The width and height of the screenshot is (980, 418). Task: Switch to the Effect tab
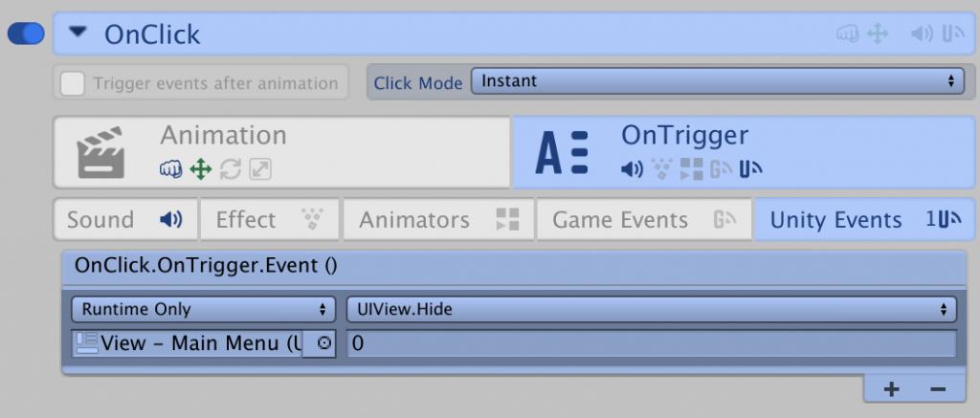point(270,220)
